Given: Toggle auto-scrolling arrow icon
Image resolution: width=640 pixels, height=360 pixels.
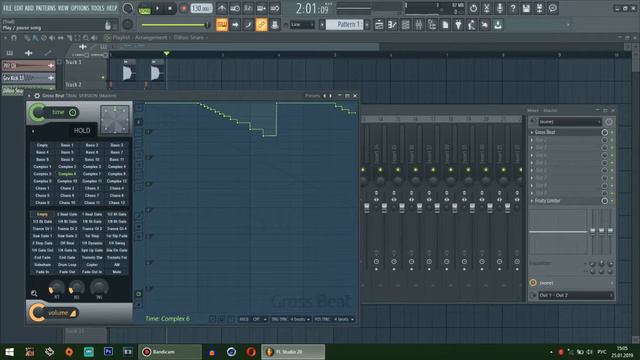Looking at the screenshot, I should (x=235, y=25).
